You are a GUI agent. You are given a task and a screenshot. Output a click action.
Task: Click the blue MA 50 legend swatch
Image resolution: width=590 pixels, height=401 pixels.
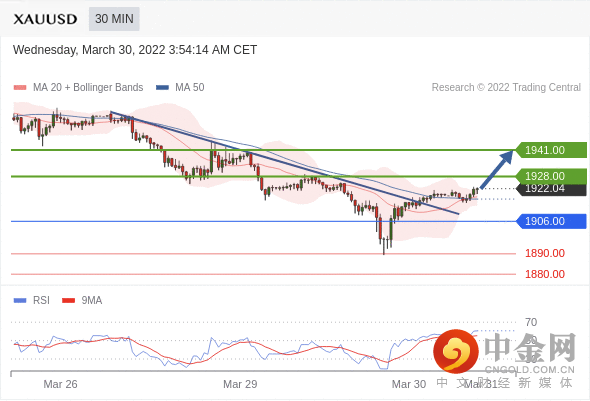point(162,88)
